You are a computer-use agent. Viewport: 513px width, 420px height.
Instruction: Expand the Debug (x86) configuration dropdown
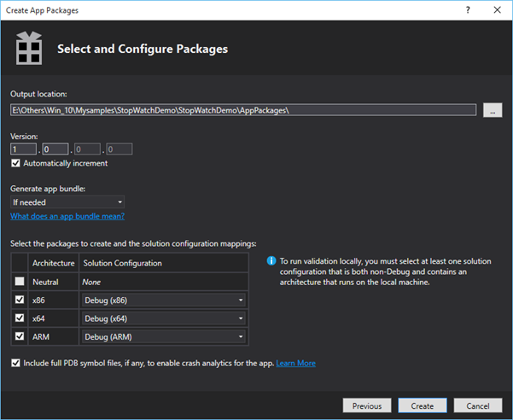(x=163, y=300)
